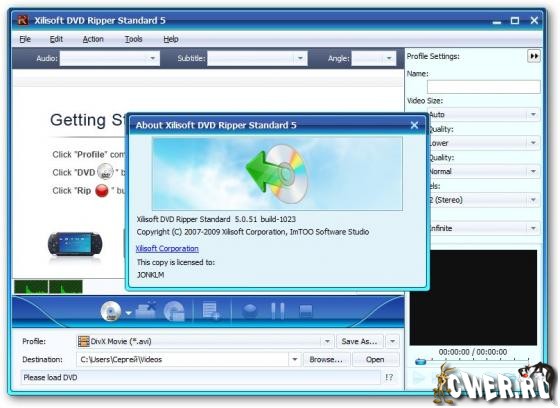Click the Remove item toolbar icon

[x=146, y=310]
